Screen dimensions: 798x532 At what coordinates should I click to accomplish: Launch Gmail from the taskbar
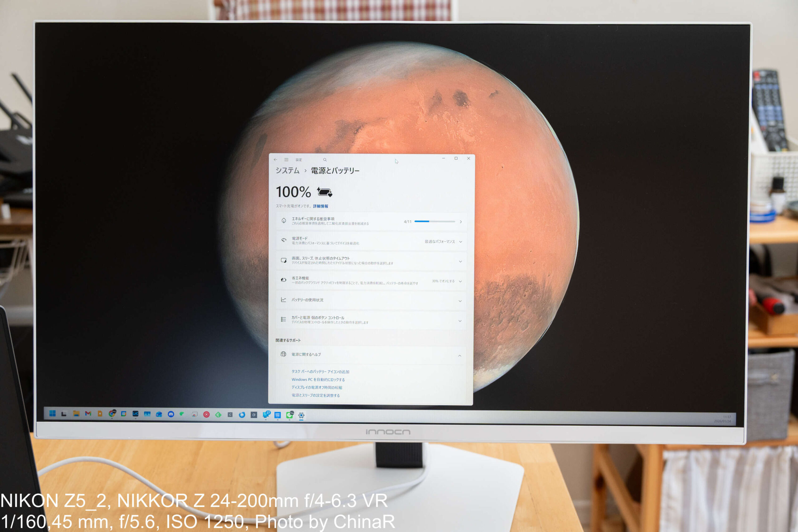tap(88, 413)
